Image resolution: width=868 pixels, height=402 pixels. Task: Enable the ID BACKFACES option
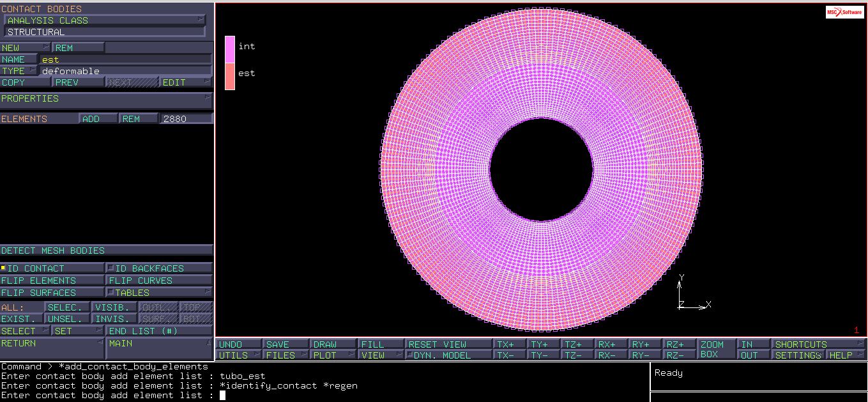(159, 268)
